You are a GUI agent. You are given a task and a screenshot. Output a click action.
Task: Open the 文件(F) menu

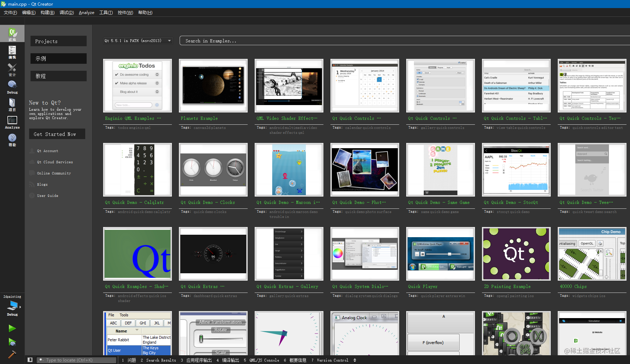click(x=10, y=13)
